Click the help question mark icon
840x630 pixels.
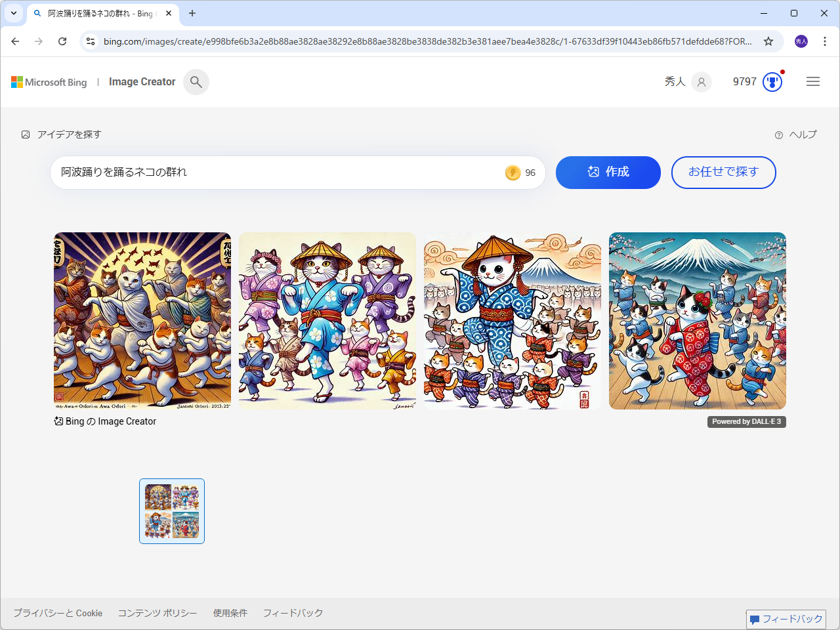pyautogui.click(x=778, y=135)
